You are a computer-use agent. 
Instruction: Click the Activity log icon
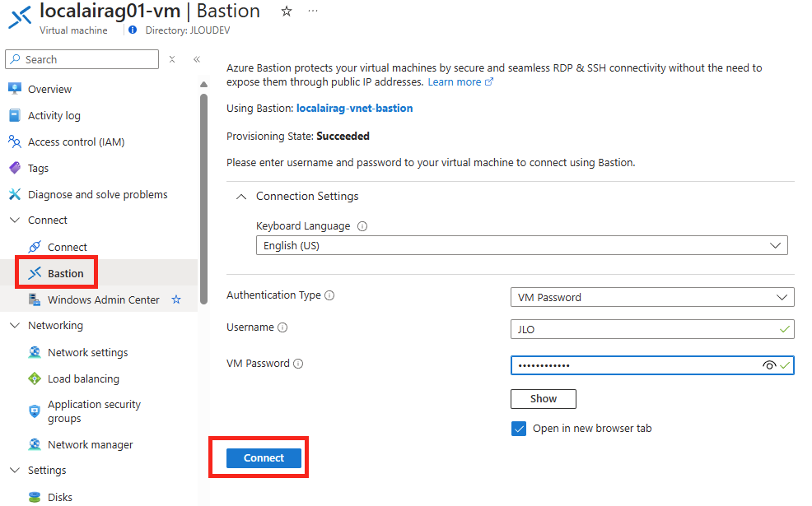click(x=15, y=115)
